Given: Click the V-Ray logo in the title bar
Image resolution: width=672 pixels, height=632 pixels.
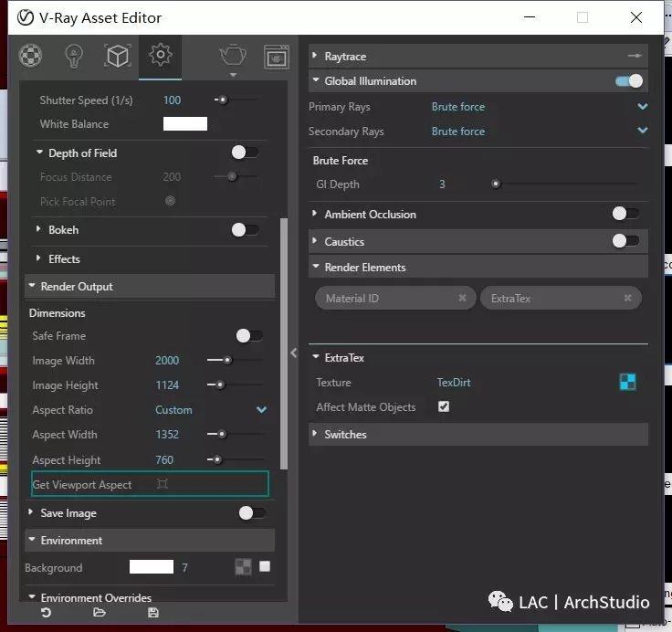Looking at the screenshot, I should (26, 17).
